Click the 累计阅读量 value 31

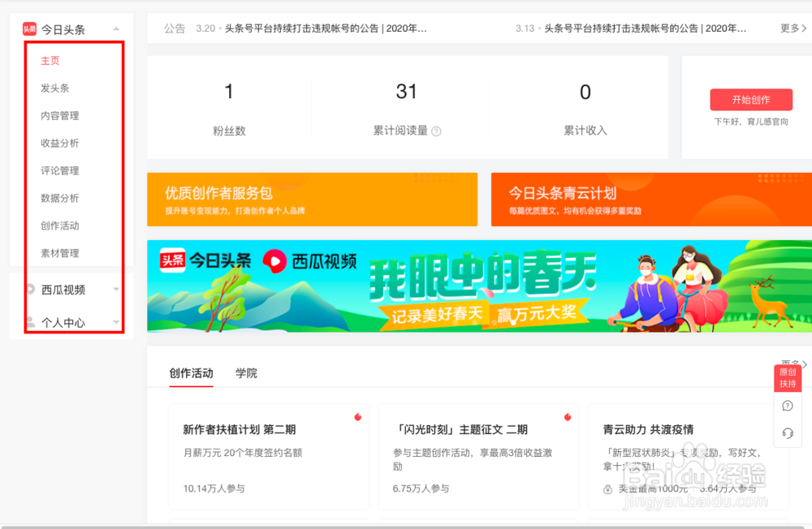click(x=407, y=92)
